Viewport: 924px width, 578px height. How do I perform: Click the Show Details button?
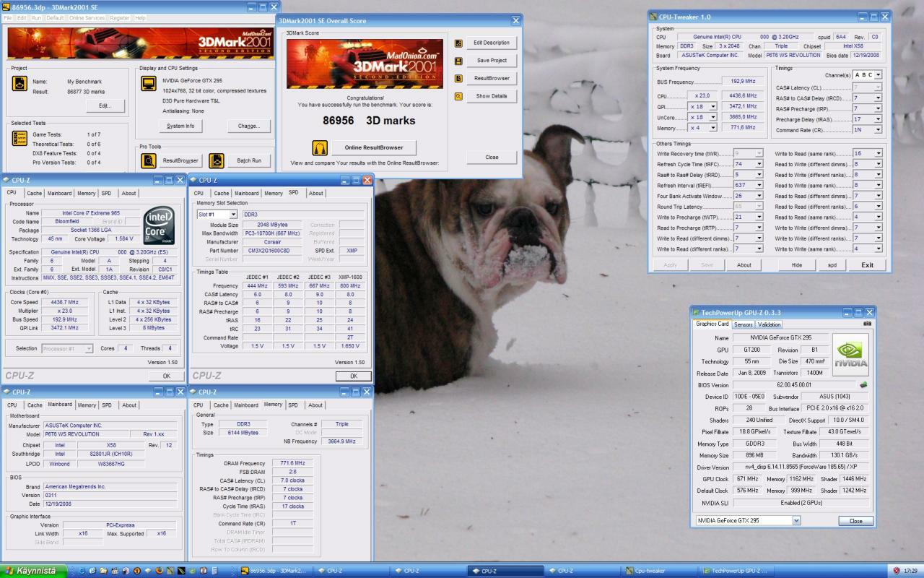click(492, 96)
